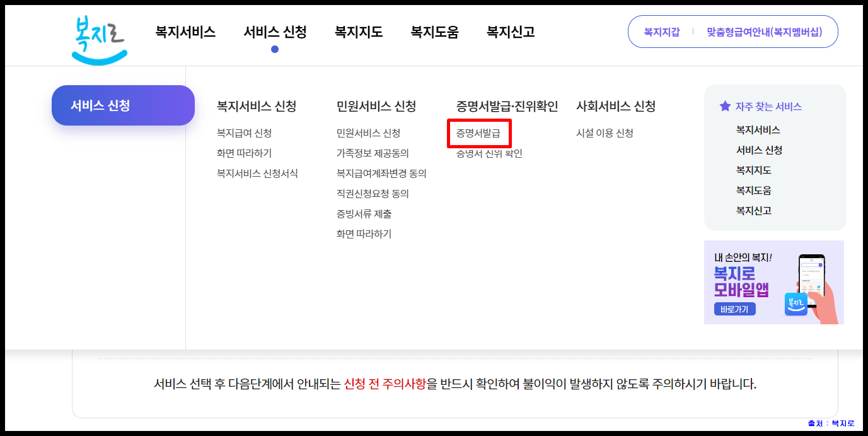This screenshot has height=436, width=868.
Task: Open the 복지지도 menu
Action: 357,32
